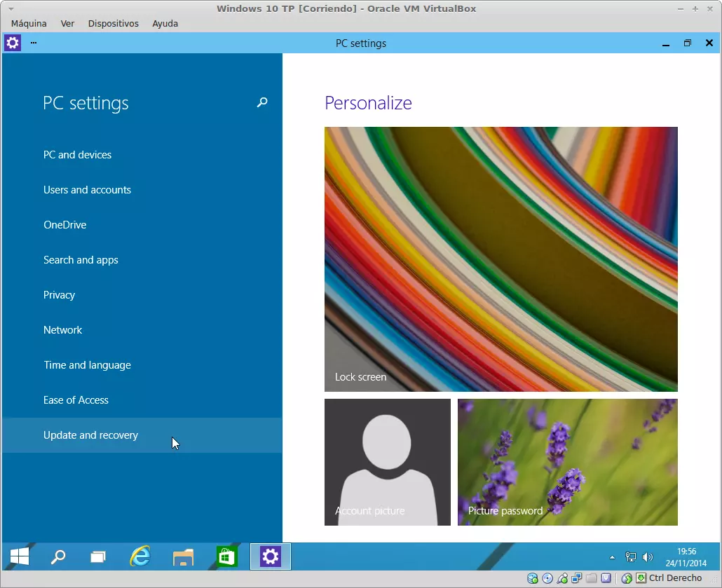Viewport: 722px width, 588px height.
Task: Open the Ayuda menu
Action: (165, 23)
